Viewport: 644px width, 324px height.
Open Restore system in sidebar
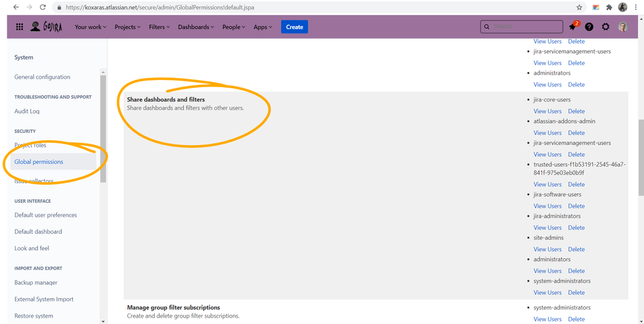[34, 316]
